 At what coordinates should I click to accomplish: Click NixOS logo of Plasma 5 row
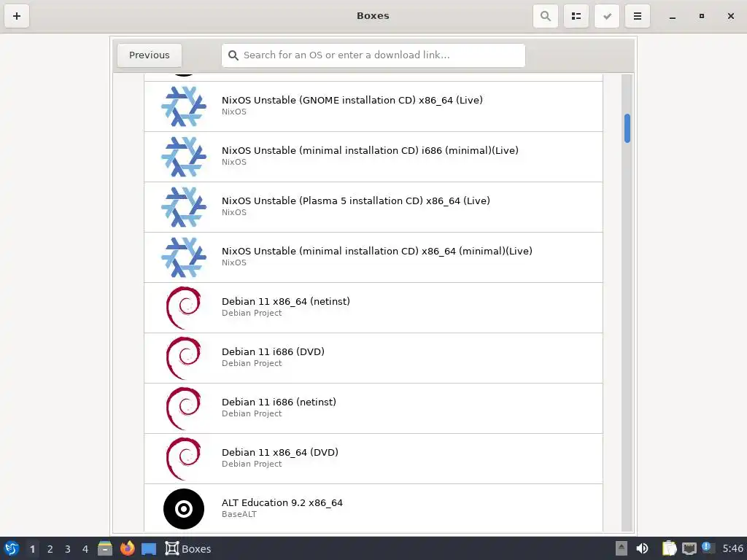click(x=184, y=207)
